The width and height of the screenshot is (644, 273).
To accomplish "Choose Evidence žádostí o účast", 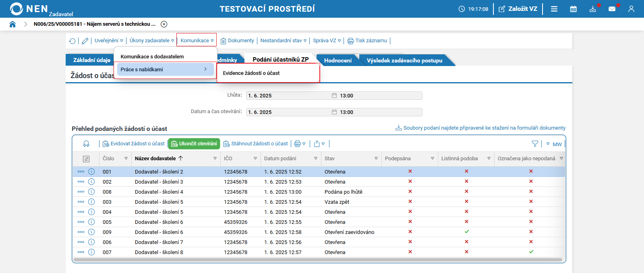I will coord(251,73).
